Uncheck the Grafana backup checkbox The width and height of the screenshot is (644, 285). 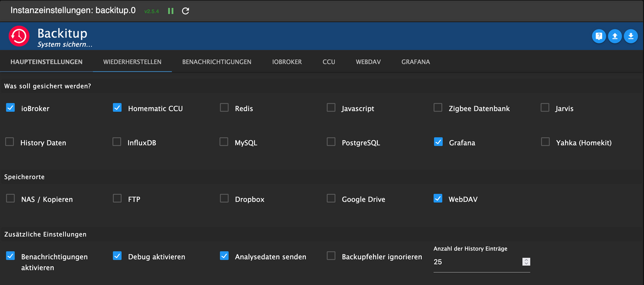(438, 142)
